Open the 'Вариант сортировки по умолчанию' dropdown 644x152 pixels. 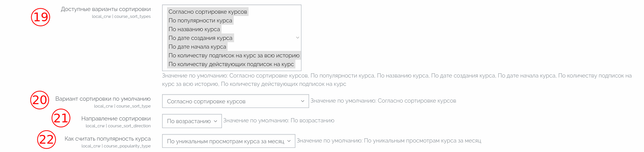[x=235, y=101]
